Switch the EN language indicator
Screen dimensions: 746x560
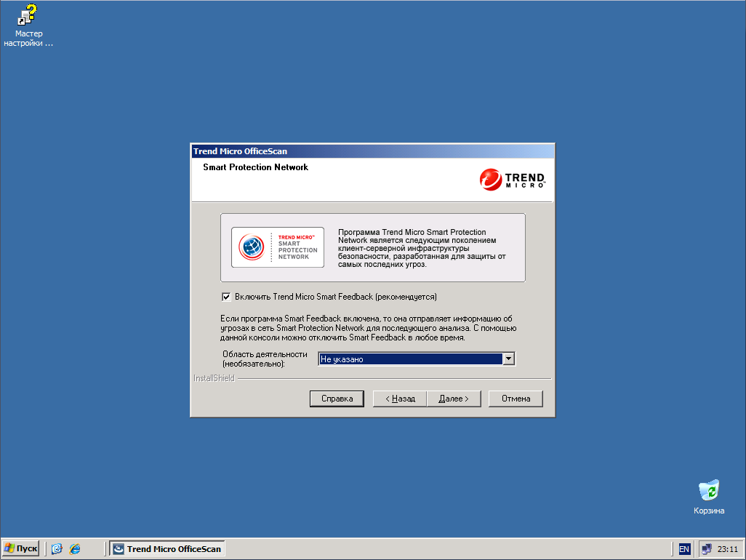tap(684, 549)
